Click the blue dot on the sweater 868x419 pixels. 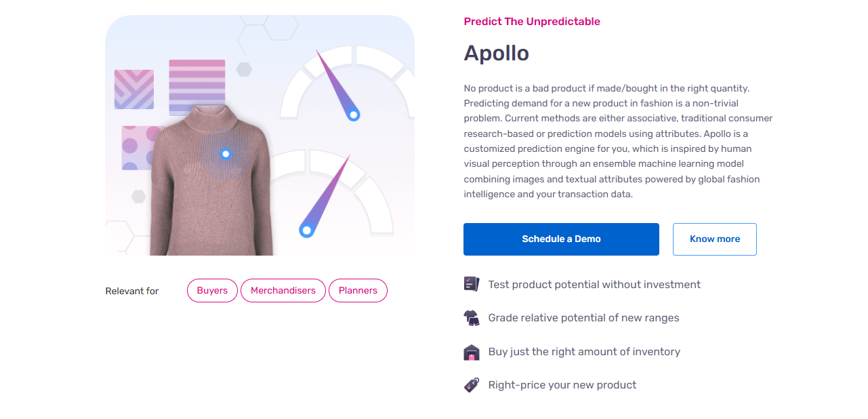[x=226, y=154]
